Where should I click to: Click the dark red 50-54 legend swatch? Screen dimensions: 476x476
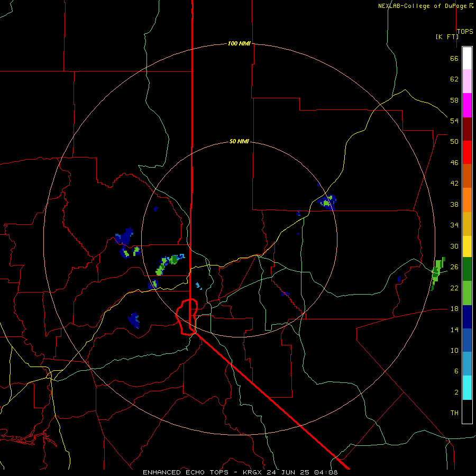point(467,129)
